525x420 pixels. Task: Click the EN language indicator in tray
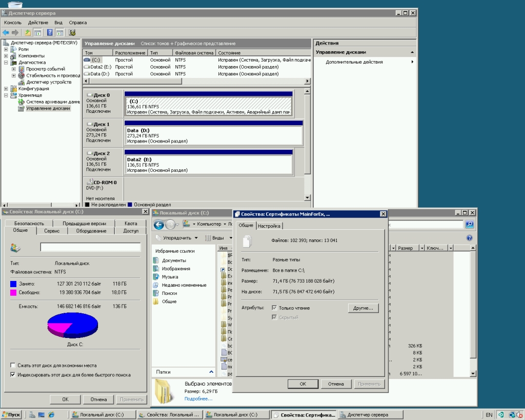coord(489,415)
